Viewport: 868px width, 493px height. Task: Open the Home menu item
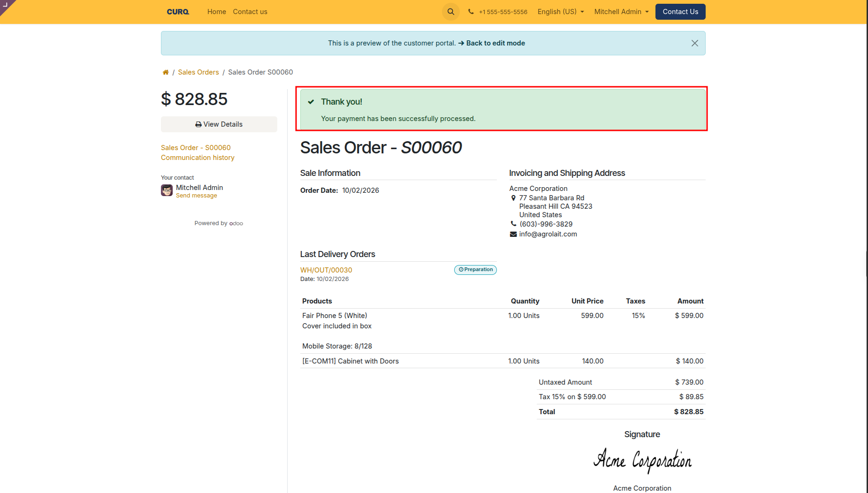click(x=217, y=12)
